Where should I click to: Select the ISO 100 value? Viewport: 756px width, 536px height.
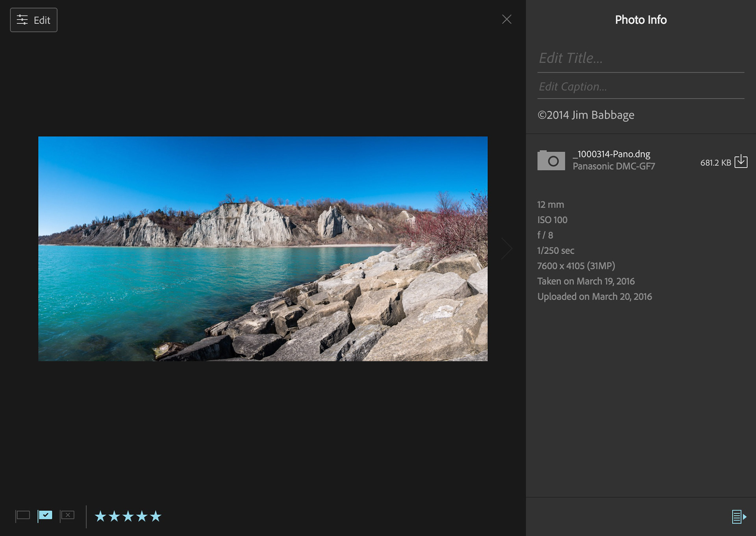click(552, 220)
